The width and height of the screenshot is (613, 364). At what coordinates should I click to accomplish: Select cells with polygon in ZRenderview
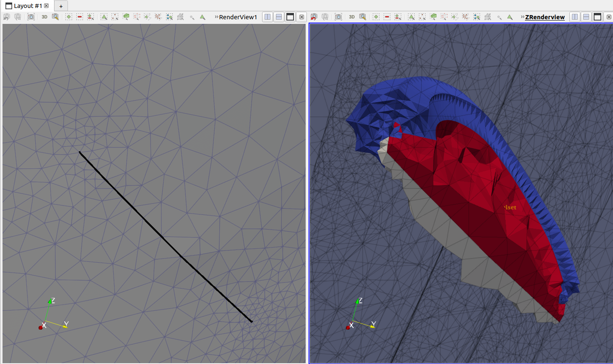coord(455,17)
